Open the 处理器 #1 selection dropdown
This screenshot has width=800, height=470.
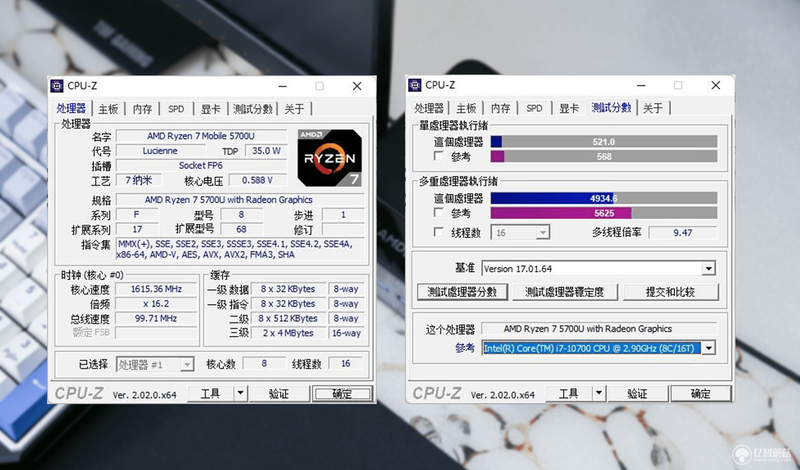tap(155, 364)
